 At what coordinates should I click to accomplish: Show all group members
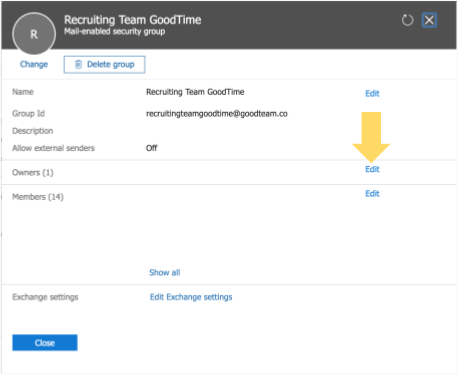pyautogui.click(x=165, y=272)
